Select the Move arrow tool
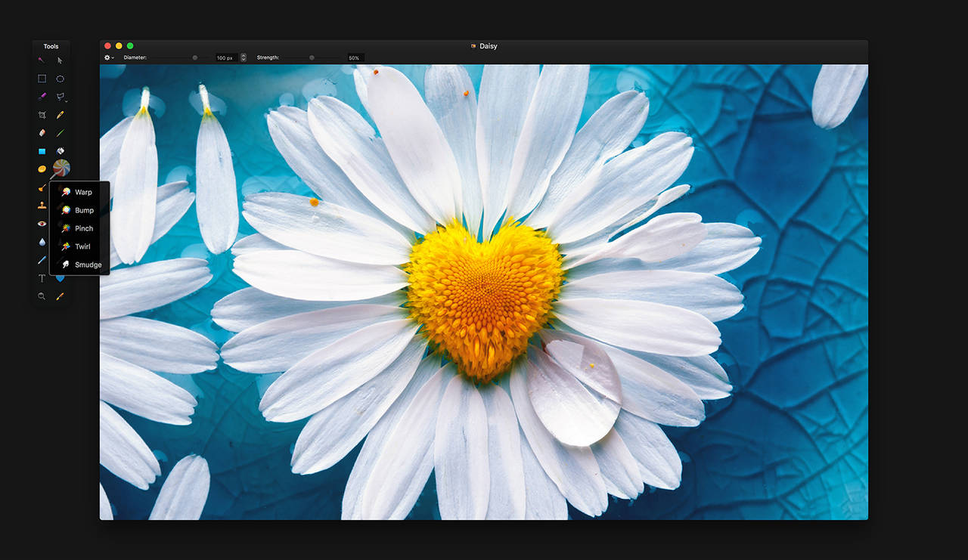 pyautogui.click(x=60, y=60)
